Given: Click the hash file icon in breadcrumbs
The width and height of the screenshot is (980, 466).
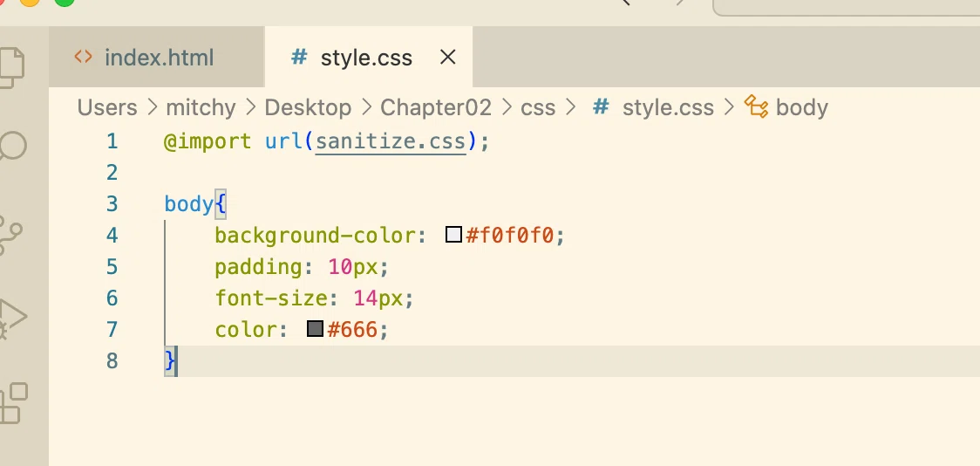Looking at the screenshot, I should pos(601,107).
